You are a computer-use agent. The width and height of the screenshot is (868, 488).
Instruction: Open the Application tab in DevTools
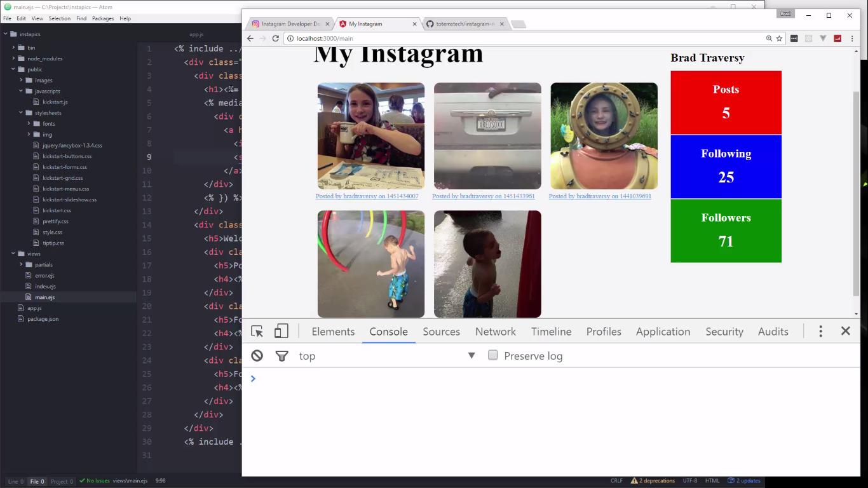(x=663, y=331)
